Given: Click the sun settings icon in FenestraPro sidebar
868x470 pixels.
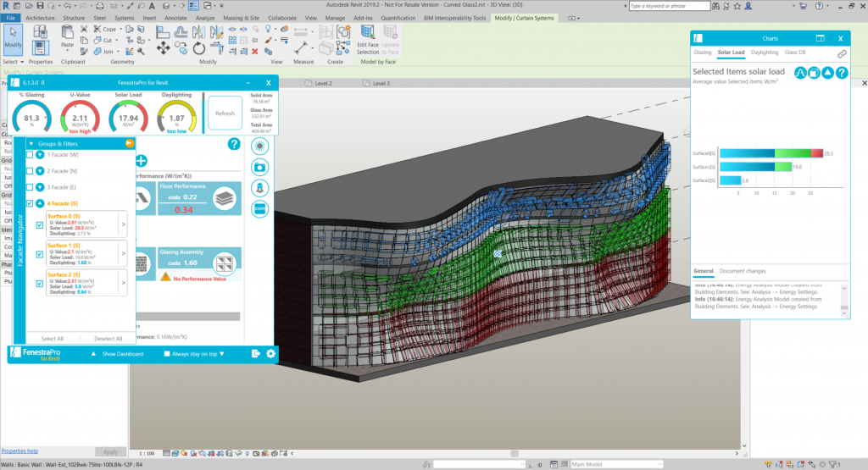Looking at the screenshot, I should point(259,146).
